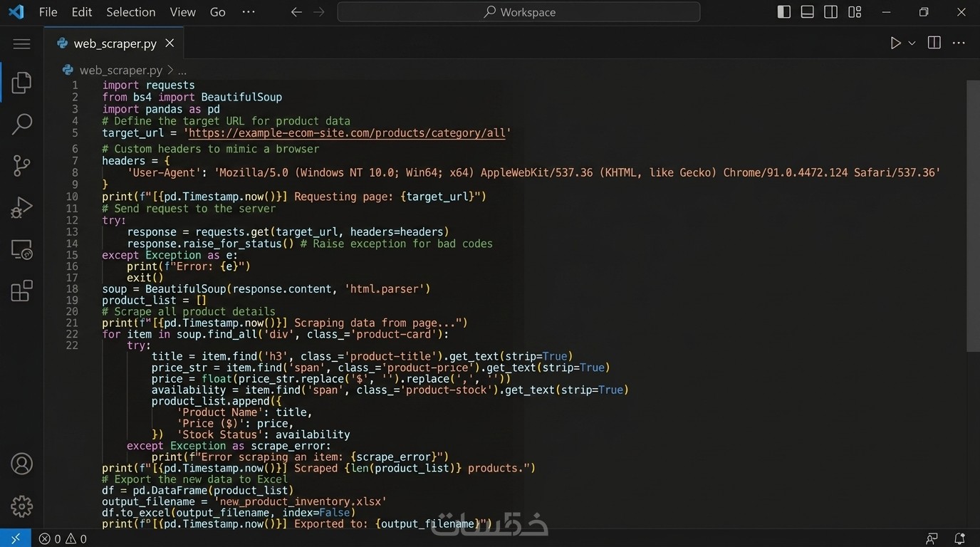Go forward with the right arrow
Image resolution: width=980 pixels, height=547 pixels.
[x=319, y=12]
